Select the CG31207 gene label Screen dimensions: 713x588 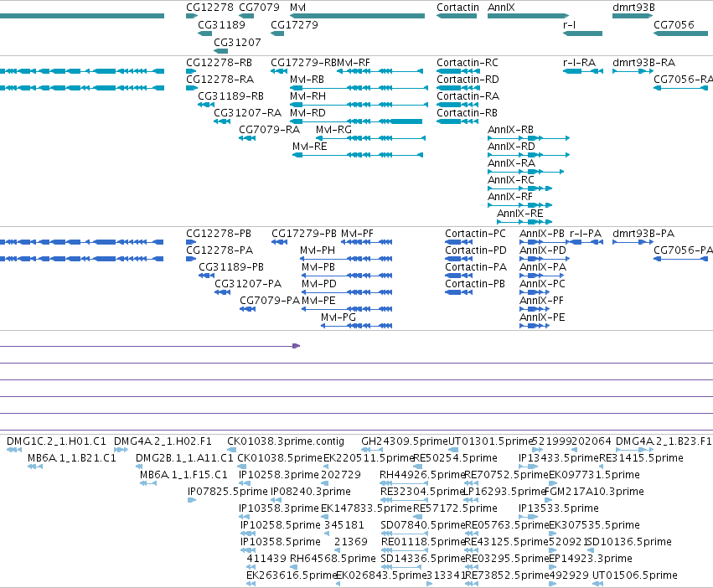tap(237, 42)
